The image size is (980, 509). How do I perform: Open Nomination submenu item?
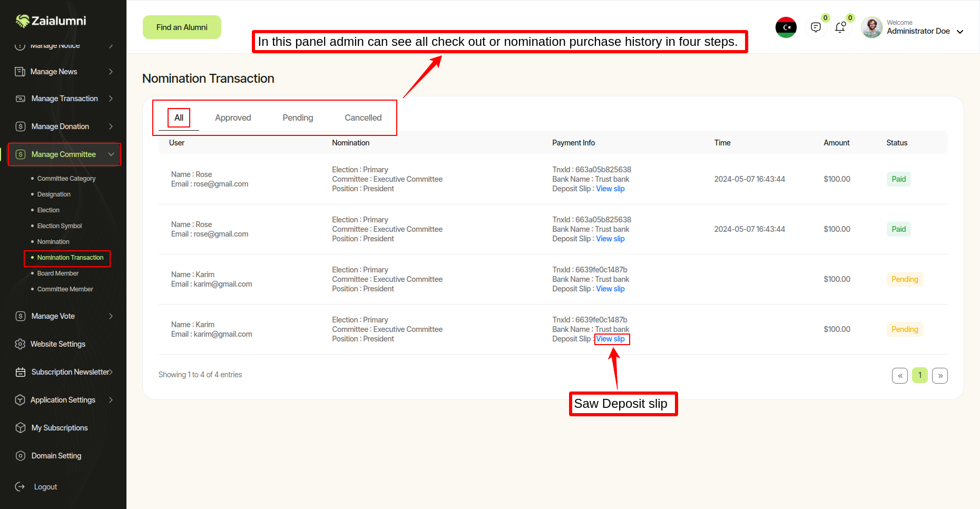coord(53,242)
